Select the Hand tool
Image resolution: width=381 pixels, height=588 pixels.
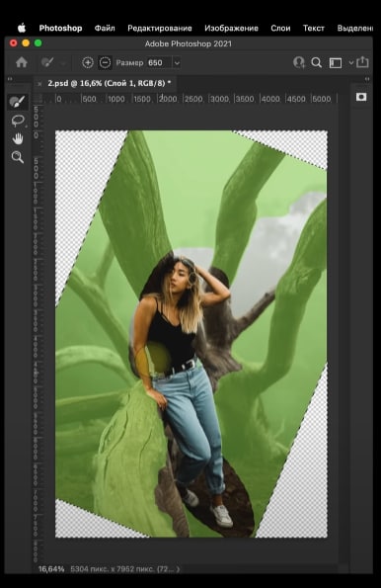tap(18, 138)
